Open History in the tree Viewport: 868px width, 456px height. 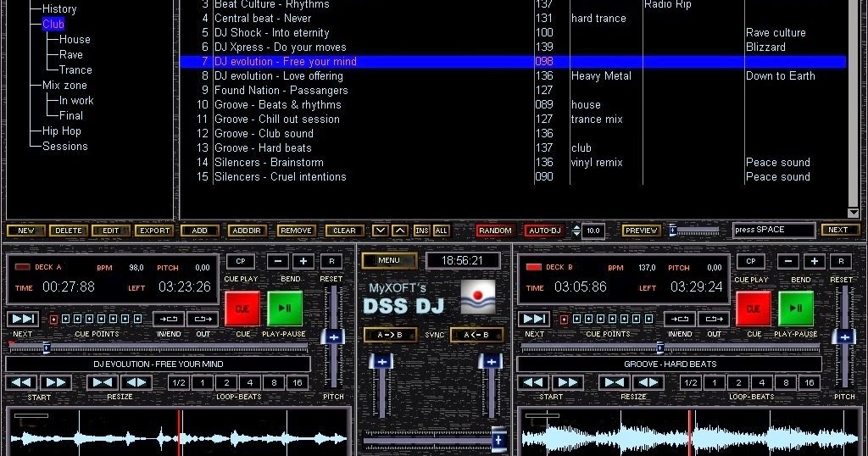click(59, 8)
